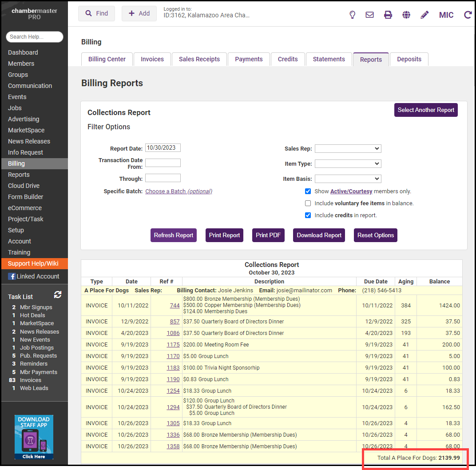Open the Deposits tab
476x470 pixels.
click(x=409, y=59)
